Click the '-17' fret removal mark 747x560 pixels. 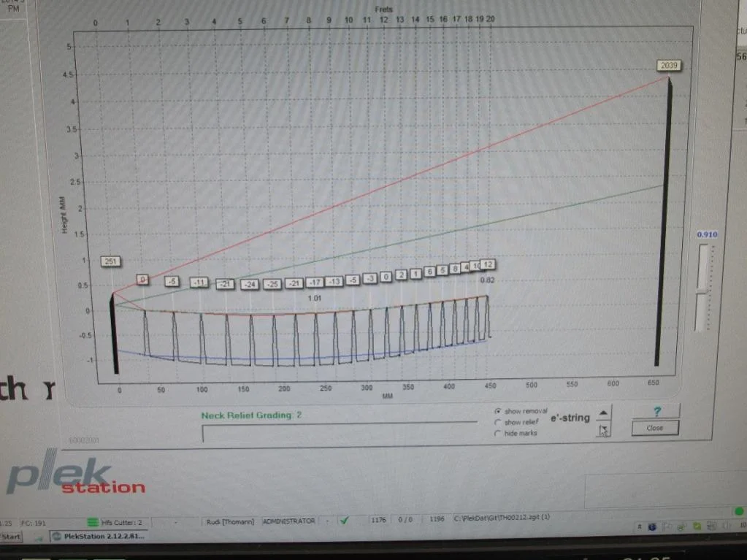click(315, 283)
